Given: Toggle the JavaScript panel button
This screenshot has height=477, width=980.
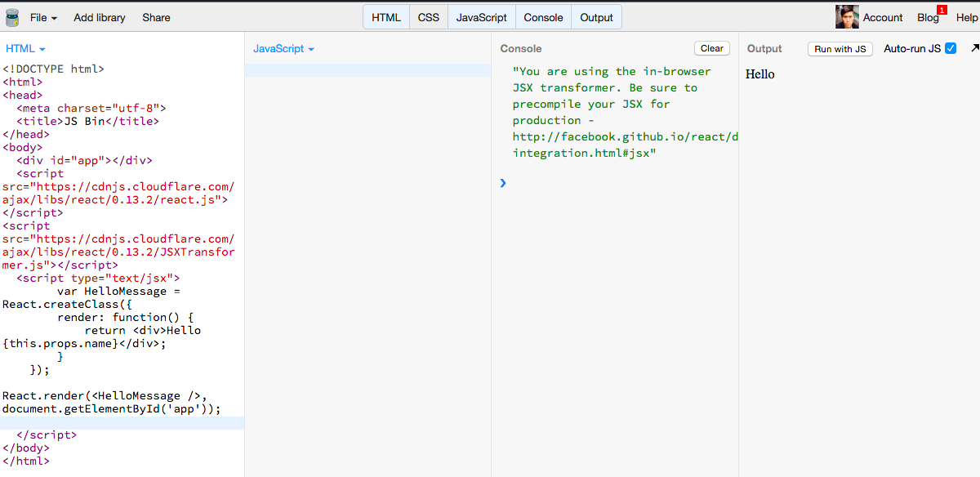Looking at the screenshot, I should click(x=482, y=17).
